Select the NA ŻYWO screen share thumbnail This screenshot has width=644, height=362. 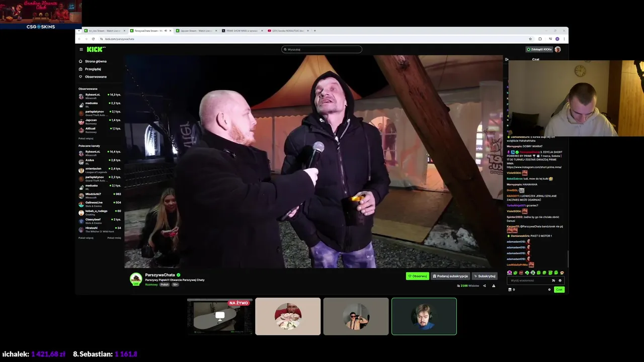point(220,316)
